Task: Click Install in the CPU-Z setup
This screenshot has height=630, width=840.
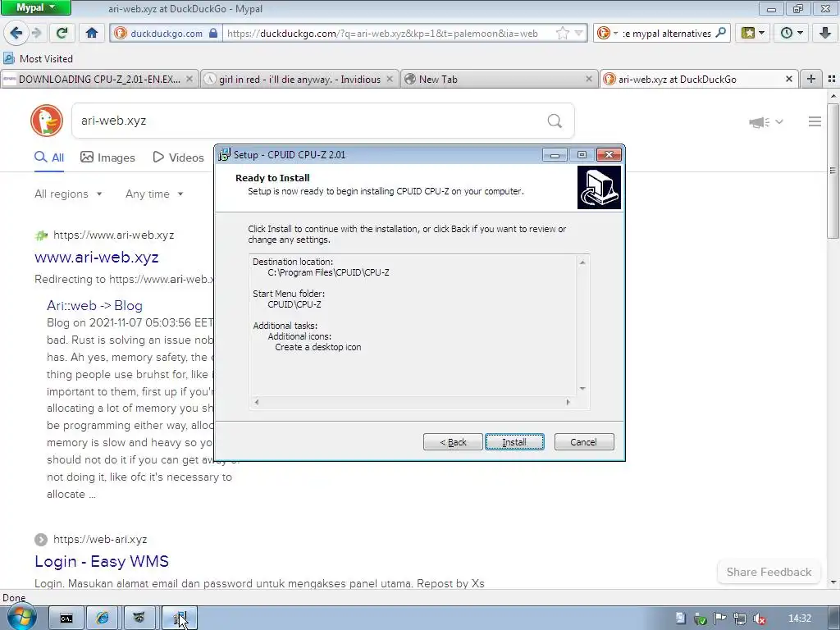Action: tap(514, 442)
